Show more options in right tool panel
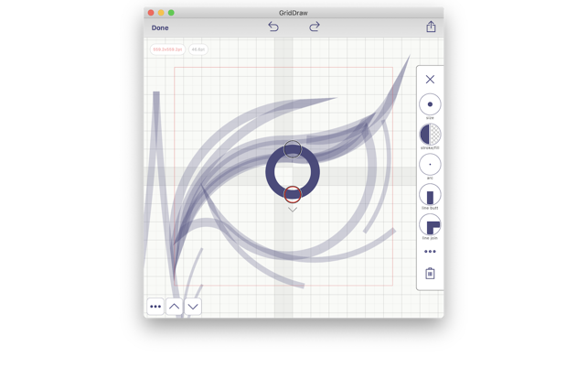 point(430,252)
